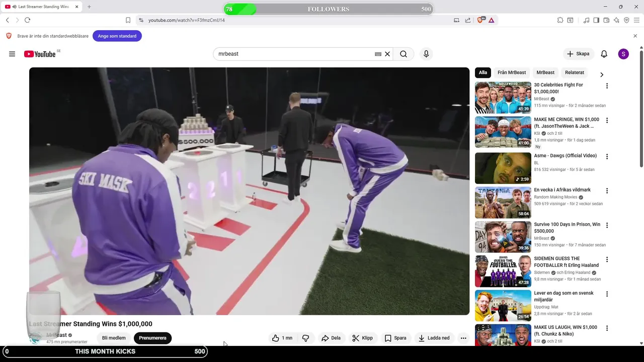
Task: Open MAKE US LAUGH, WIN $1,000 title
Action: click(566, 330)
